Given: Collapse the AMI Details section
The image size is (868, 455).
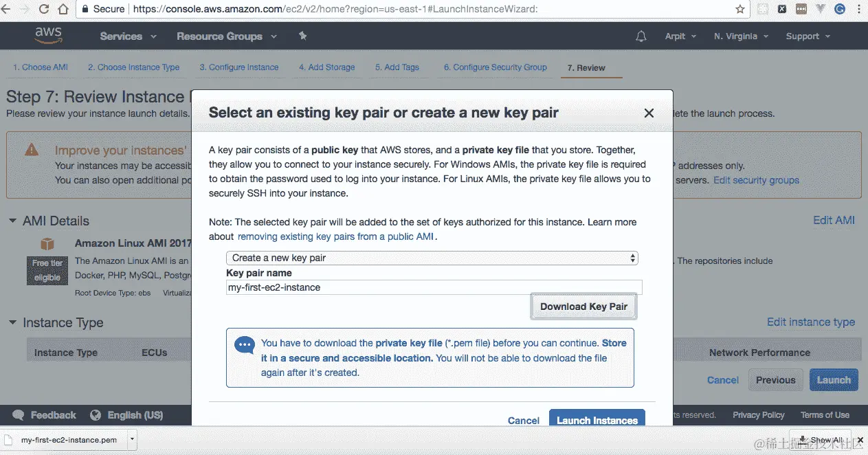Looking at the screenshot, I should (x=12, y=221).
